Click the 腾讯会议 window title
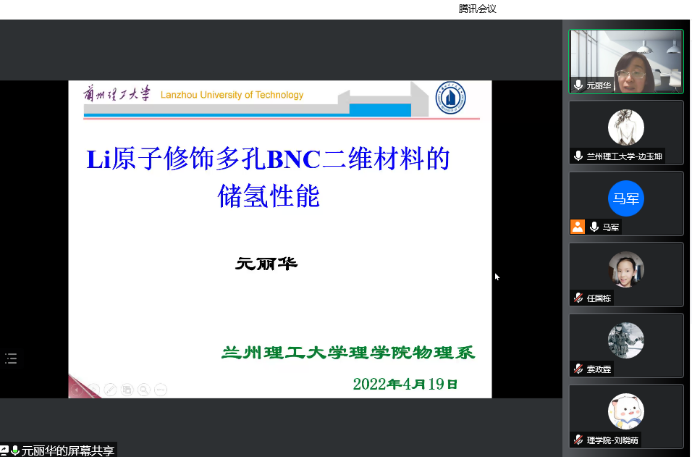The height and width of the screenshot is (457, 693). tap(477, 8)
